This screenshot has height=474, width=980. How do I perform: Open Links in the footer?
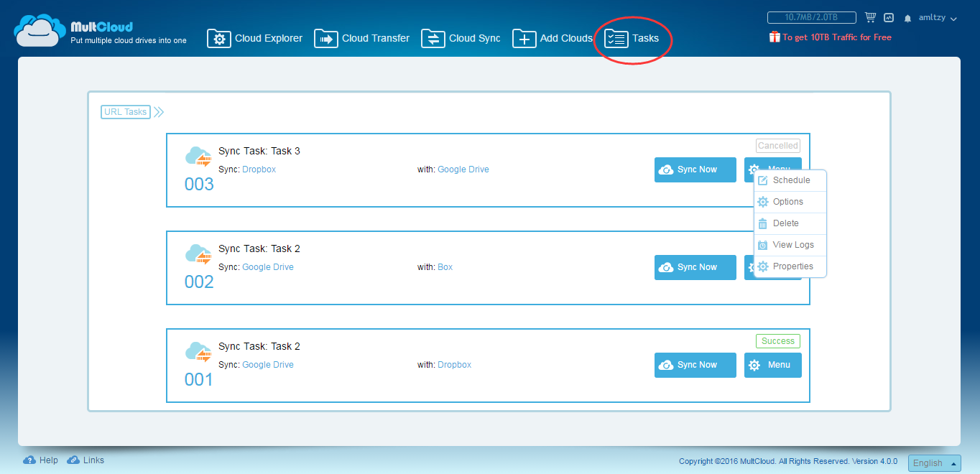[x=85, y=460]
